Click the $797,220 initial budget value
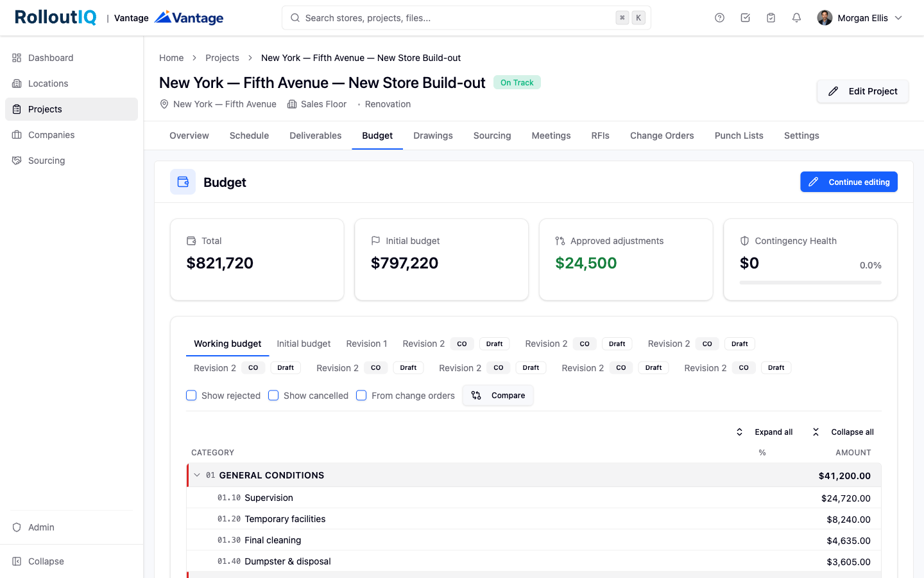 pos(404,263)
